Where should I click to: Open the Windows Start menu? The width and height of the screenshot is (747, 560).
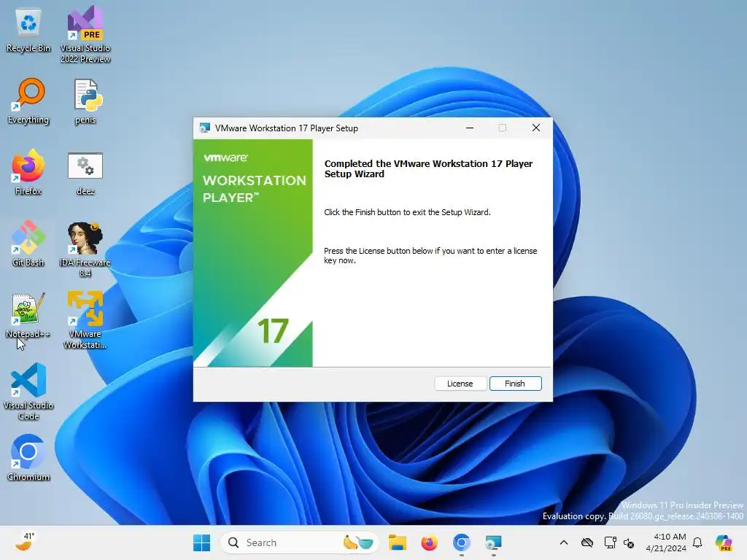[x=201, y=542]
